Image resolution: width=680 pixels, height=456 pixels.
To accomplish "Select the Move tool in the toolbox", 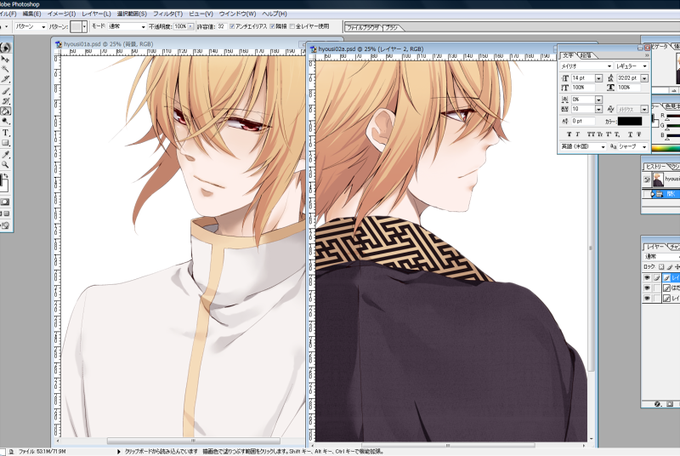I will (x=5, y=59).
